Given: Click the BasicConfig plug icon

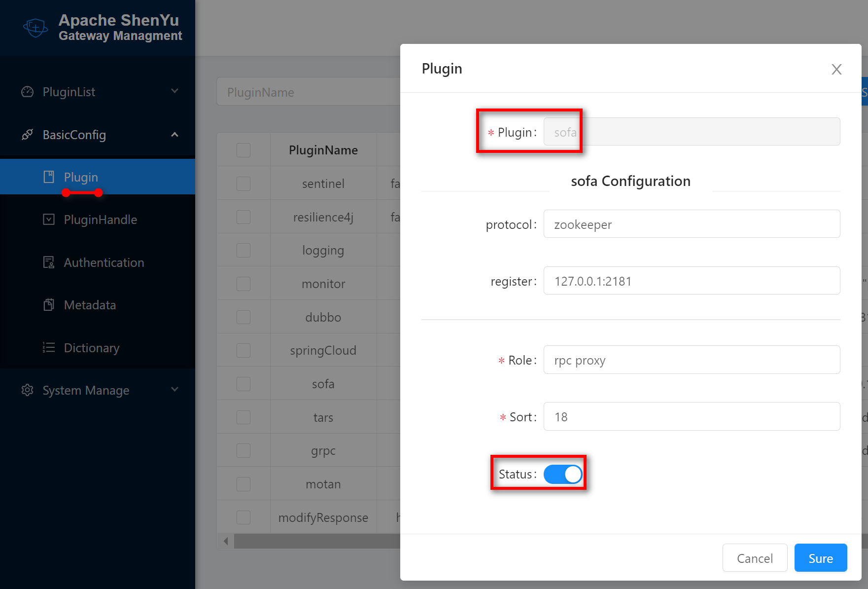Looking at the screenshot, I should (x=28, y=135).
